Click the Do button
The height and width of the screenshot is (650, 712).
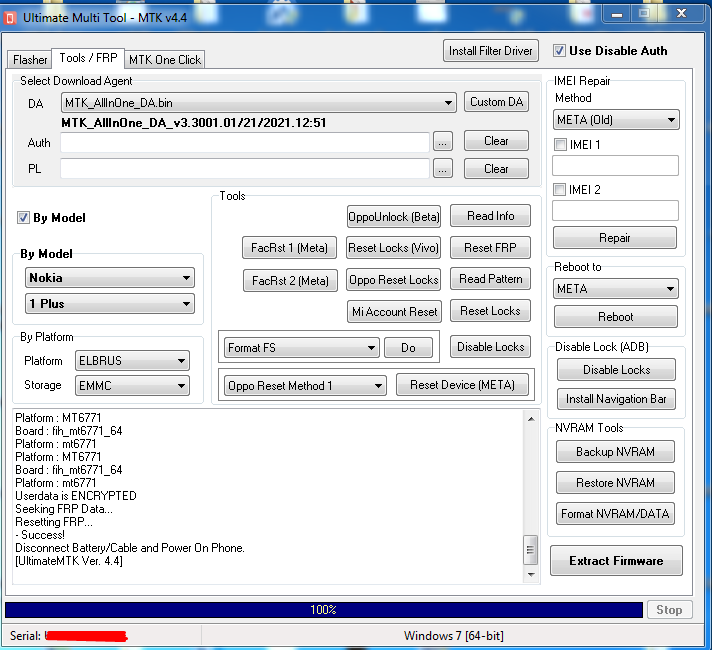pos(408,348)
